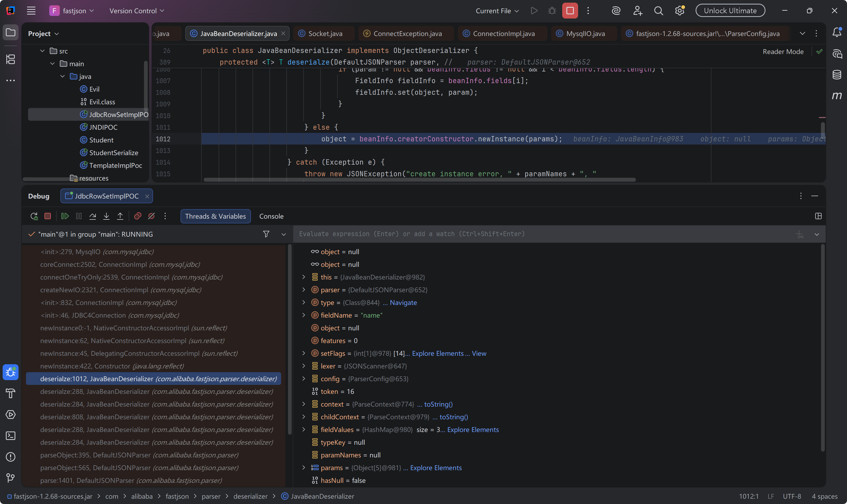Screen dimensions: 847x504
Task: Click the frames list vertical scrollbar
Action: tap(290, 340)
